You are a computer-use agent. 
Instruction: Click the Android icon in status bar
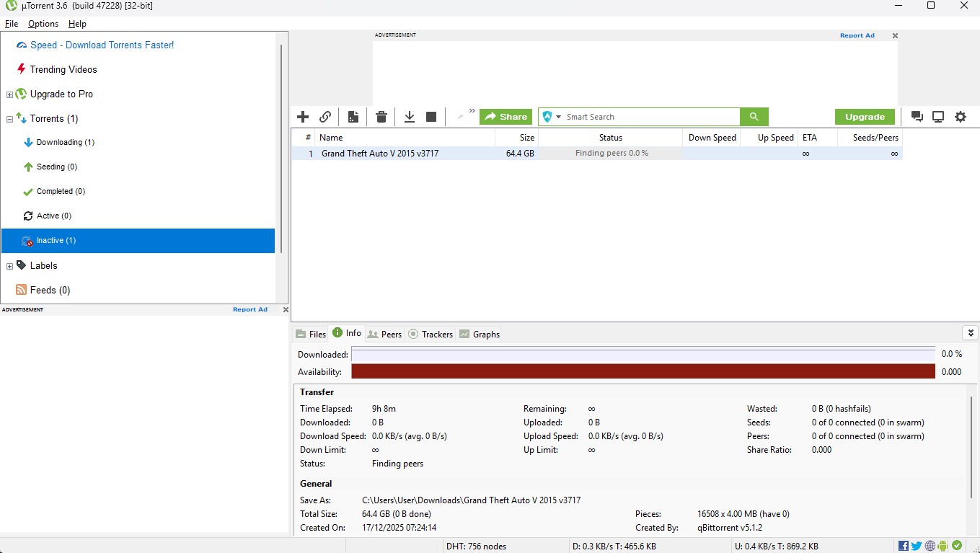point(943,546)
